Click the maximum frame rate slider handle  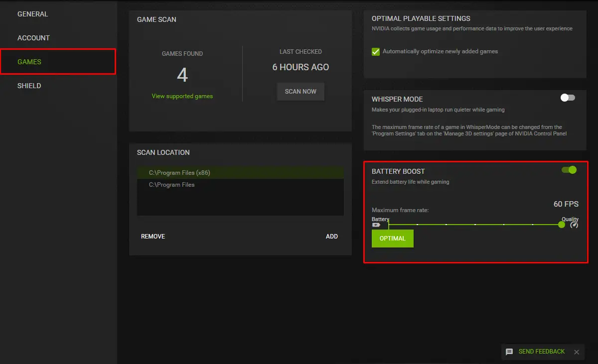(562, 225)
